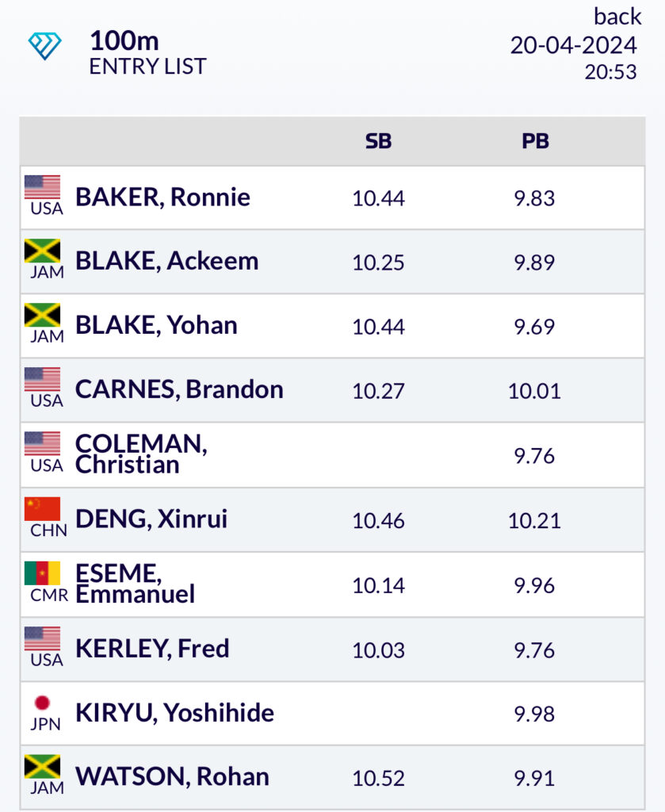Click the China flag beside Deng Xinrui
The height and width of the screenshot is (812, 665).
click(x=43, y=508)
